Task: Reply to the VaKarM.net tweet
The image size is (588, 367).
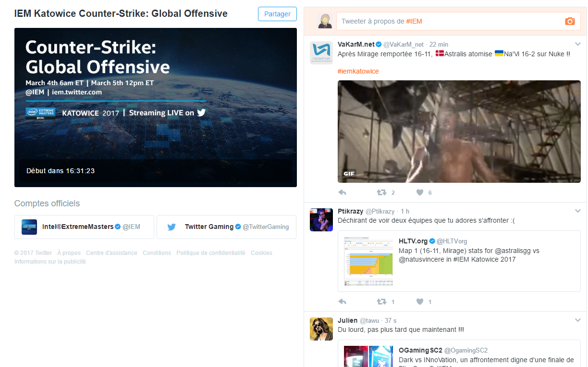Action: (x=343, y=192)
